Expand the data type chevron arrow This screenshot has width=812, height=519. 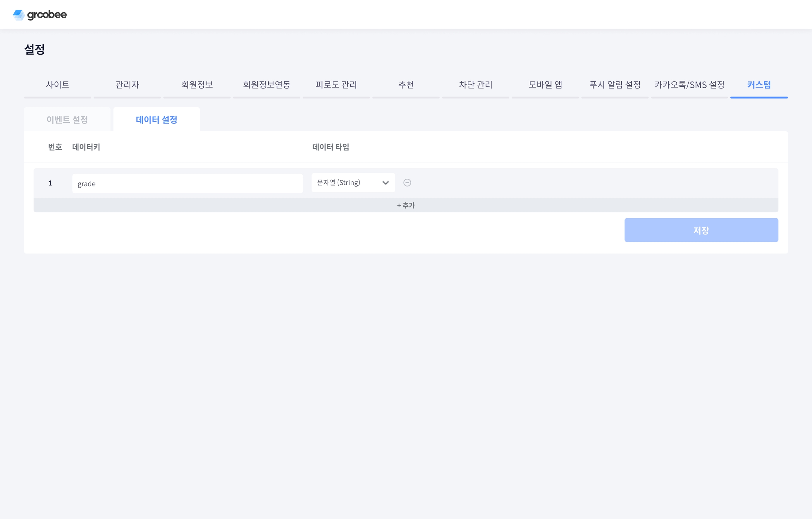click(385, 183)
